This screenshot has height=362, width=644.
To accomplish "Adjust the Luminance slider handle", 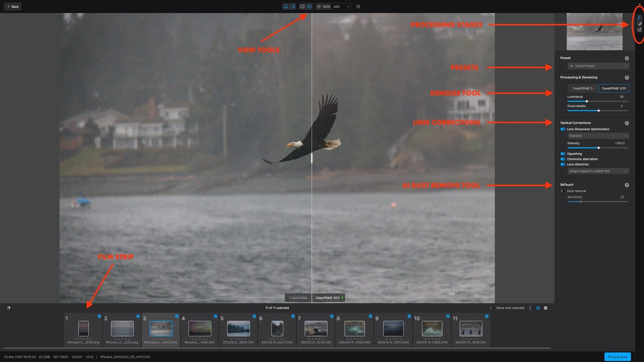I will [x=587, y=101].
